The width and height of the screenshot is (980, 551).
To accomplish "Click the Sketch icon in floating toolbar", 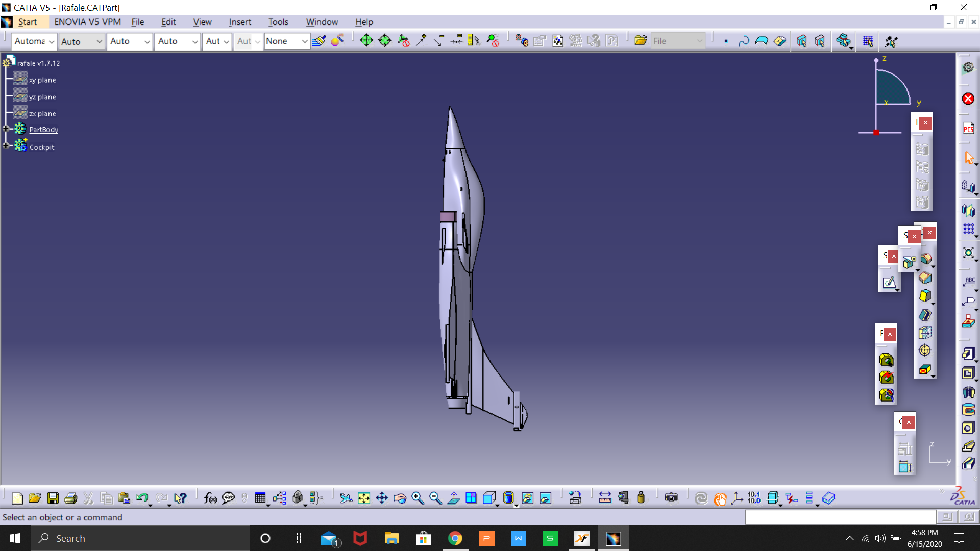I will 889,282.
